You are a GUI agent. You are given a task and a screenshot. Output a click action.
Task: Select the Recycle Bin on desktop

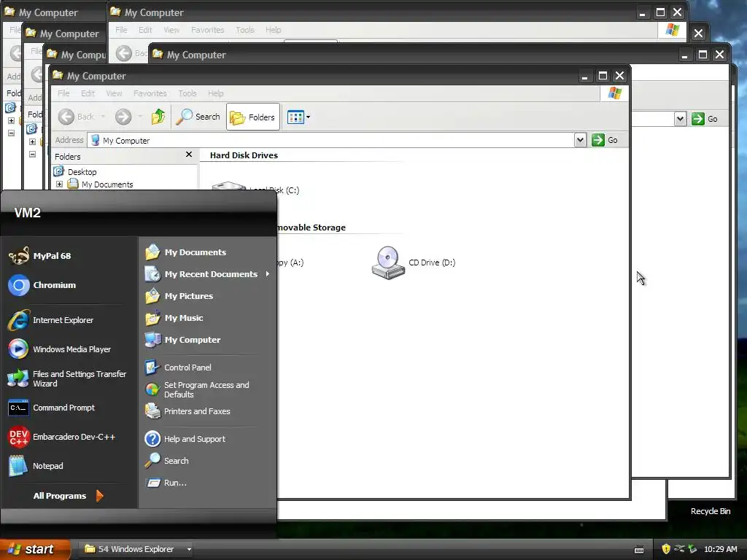(711, 511)
